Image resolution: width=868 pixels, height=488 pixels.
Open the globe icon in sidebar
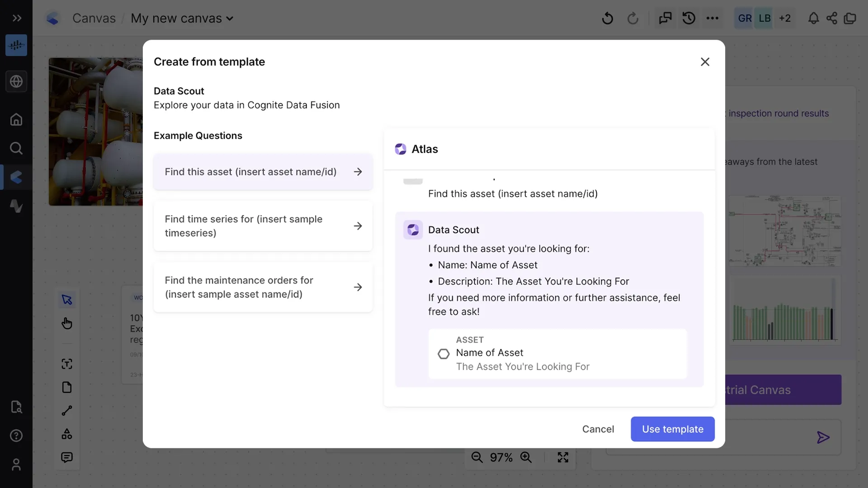16,81
